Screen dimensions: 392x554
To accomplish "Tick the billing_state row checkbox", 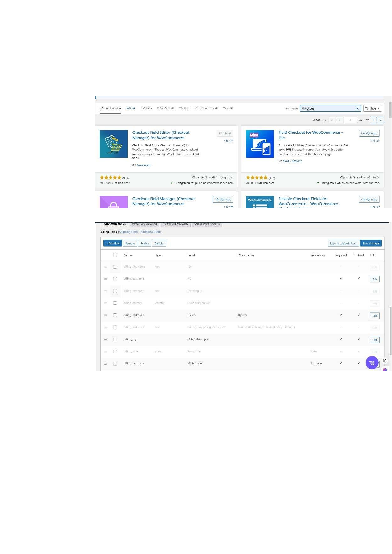I will tap(115, 351).
